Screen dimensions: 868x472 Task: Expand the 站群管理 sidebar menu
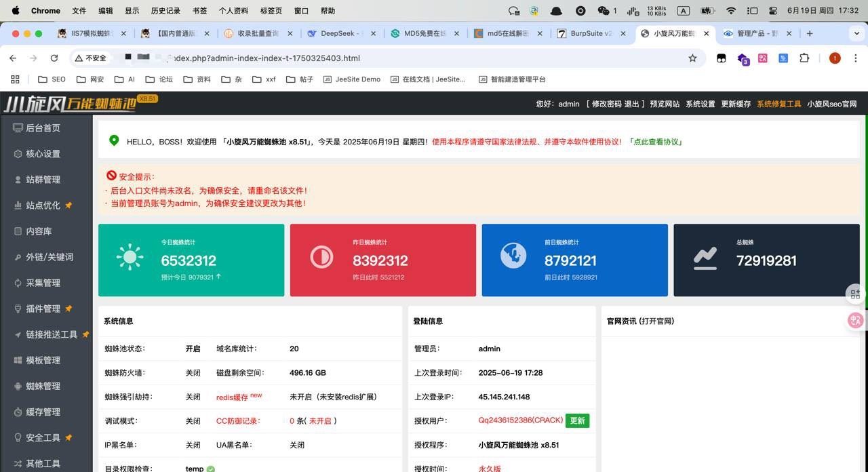(43, 180)
